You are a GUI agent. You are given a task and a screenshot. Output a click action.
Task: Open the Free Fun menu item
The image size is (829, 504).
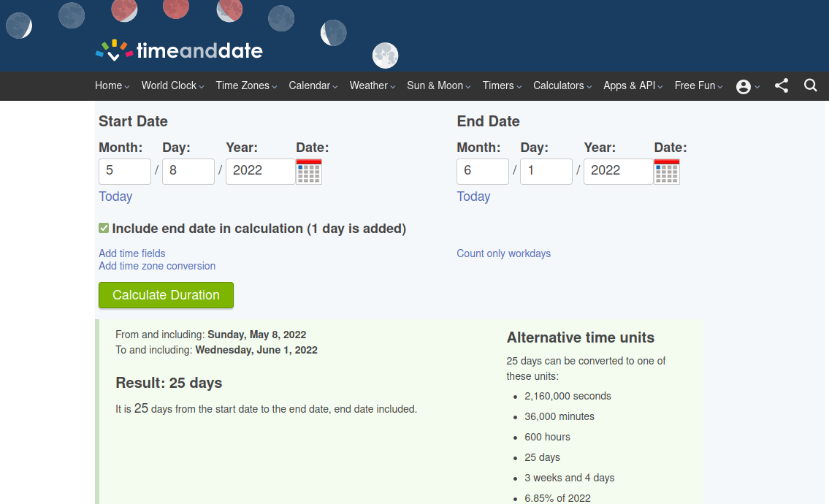(x=695, y=85)
